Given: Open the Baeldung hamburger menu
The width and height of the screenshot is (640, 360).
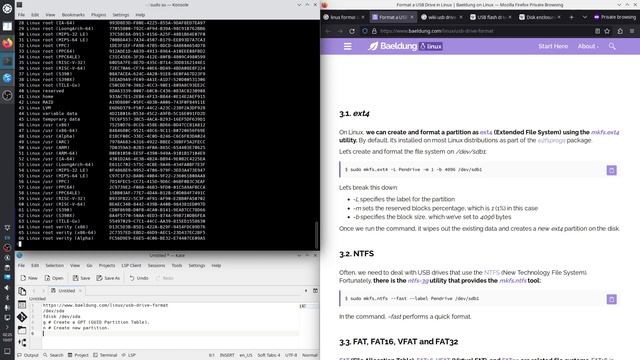Looking at the screenshot, I should (x=347, y=47).
